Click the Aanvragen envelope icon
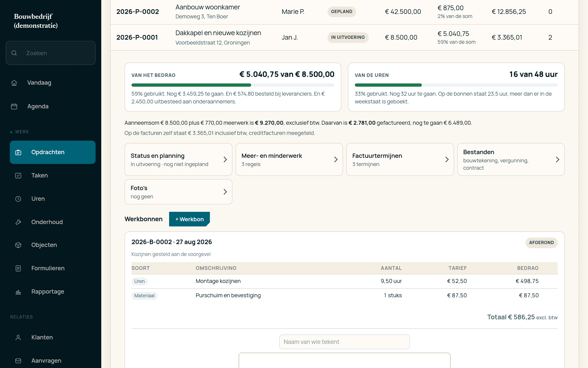This screenshot has height=368, width=588. [18, 361]
